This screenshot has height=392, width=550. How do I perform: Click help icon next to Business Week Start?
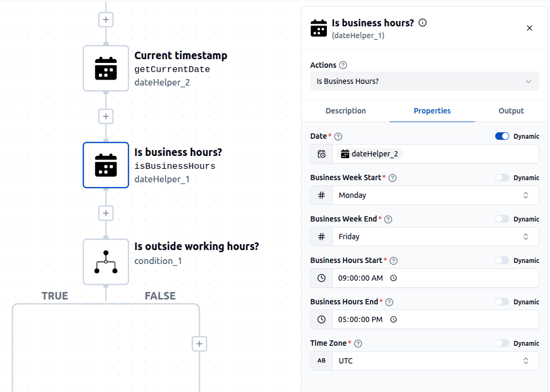click(x=392, y=178)
